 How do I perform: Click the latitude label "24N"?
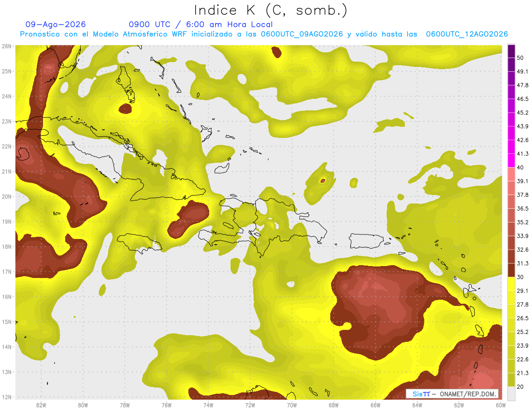pyautogui.click(x=7, y=96)
